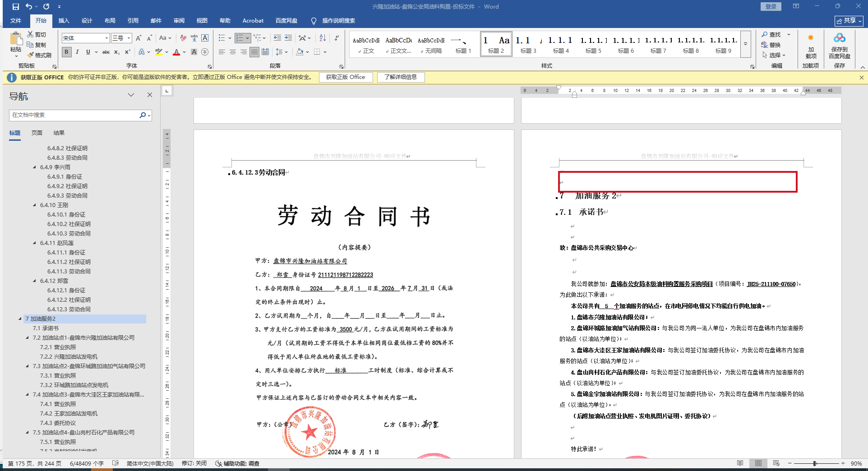Toggle character shading on the selected text
This screenshot has width=868, height=471.
click(194, 52)
